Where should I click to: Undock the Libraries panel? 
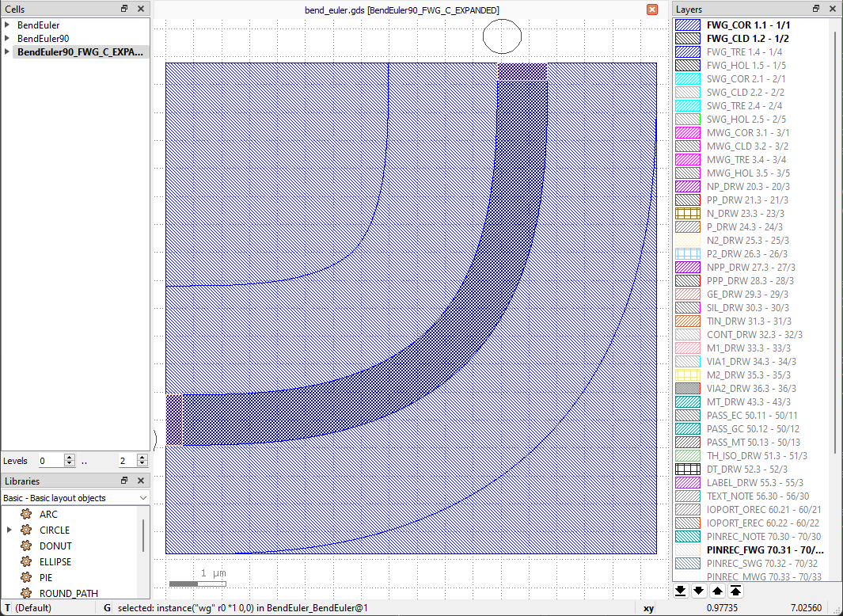[x=124, y=481]
